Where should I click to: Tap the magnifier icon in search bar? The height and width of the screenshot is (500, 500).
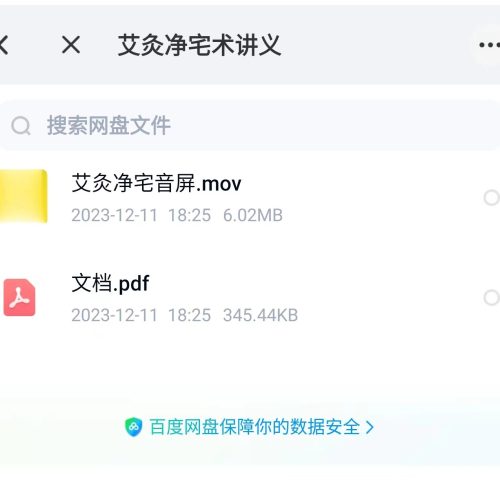point(21,126)
